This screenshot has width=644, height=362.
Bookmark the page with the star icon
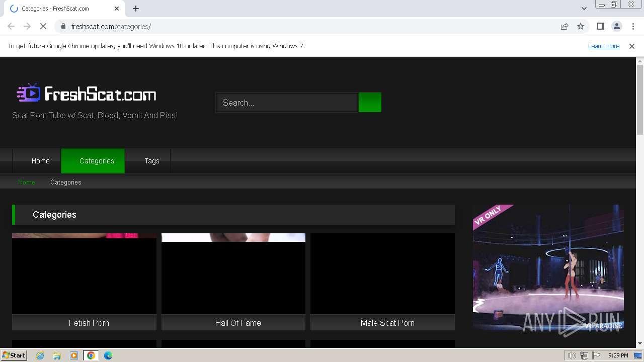(581, 26)
